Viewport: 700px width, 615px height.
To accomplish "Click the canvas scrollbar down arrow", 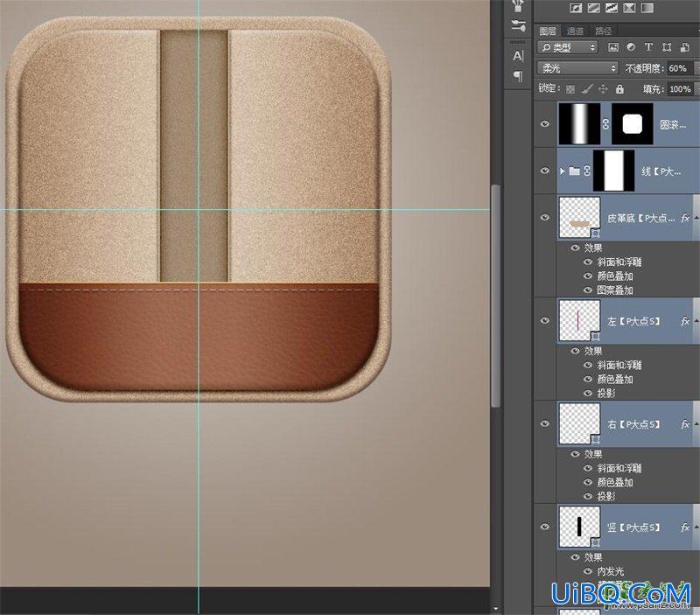I will point(495,609).
